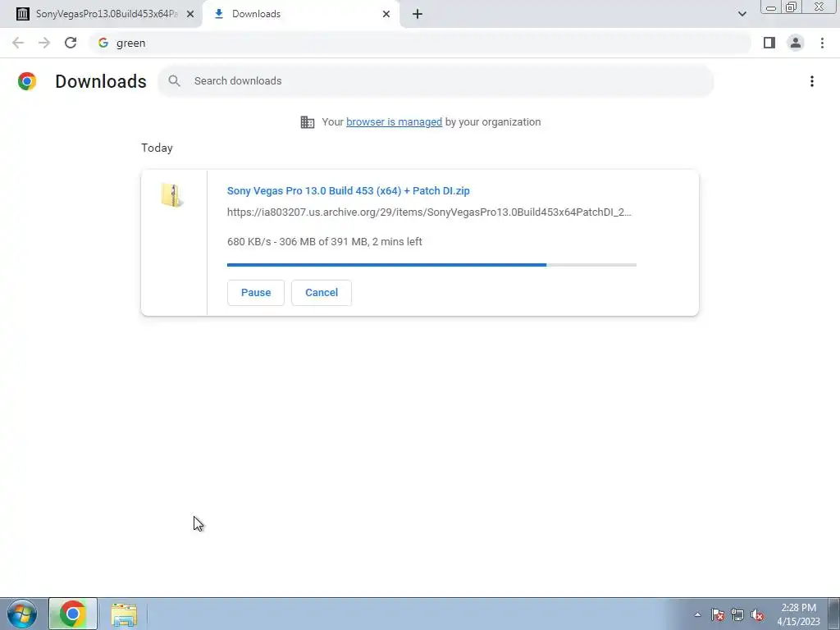
Task: Open the clock showing 2:28 PM
Action: coord(798,614)
